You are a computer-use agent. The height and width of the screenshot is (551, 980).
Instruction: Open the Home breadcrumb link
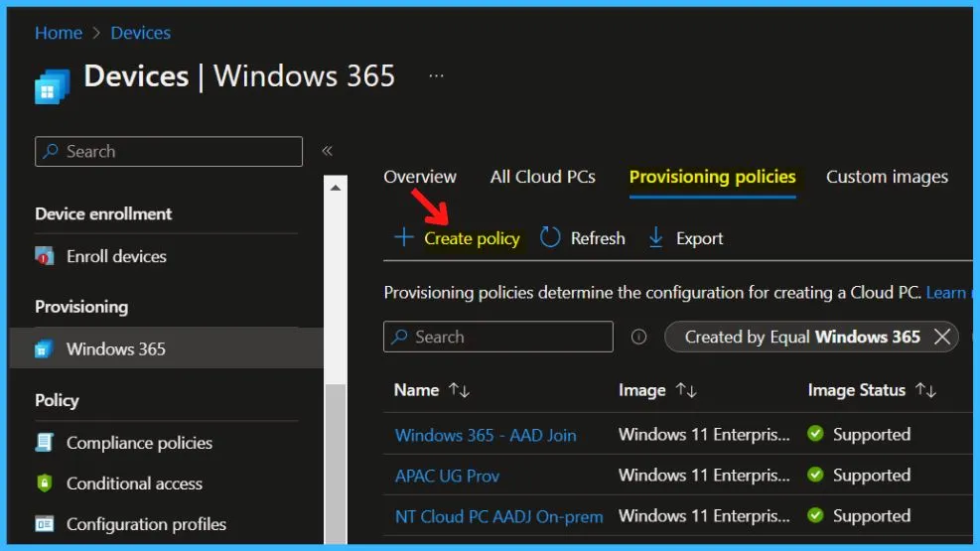(x=59, y=33)
